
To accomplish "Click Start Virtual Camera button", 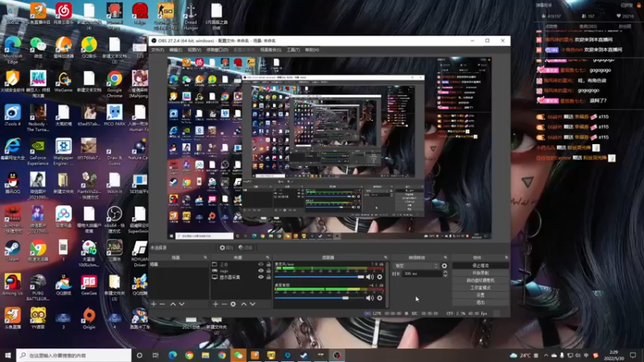I will coord(481,280).
